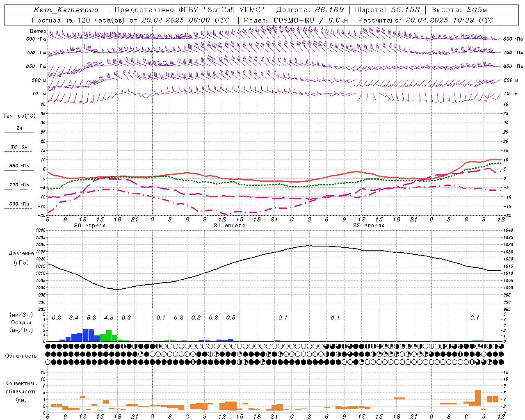The height and width of the screenshot is (420, 525).
Task: Click the date label 20 апреля
Action: point(89,226)
